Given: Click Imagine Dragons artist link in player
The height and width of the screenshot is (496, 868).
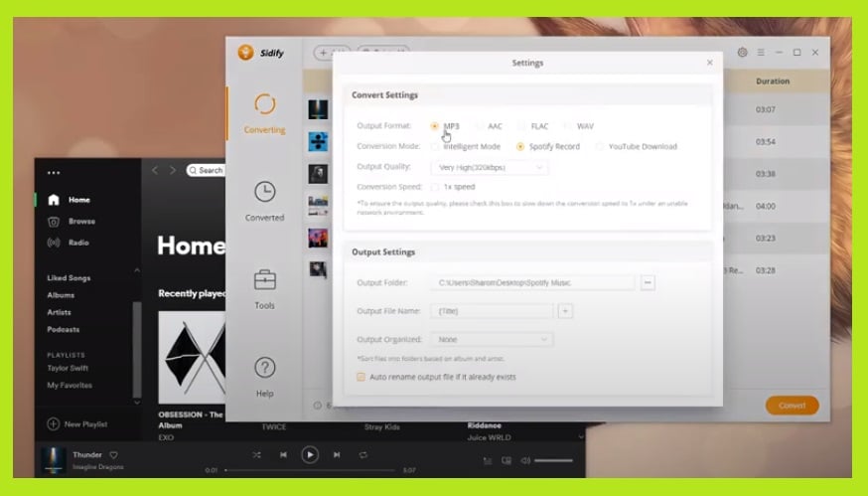Looking at the screenshot, I should tap(98, 467).
